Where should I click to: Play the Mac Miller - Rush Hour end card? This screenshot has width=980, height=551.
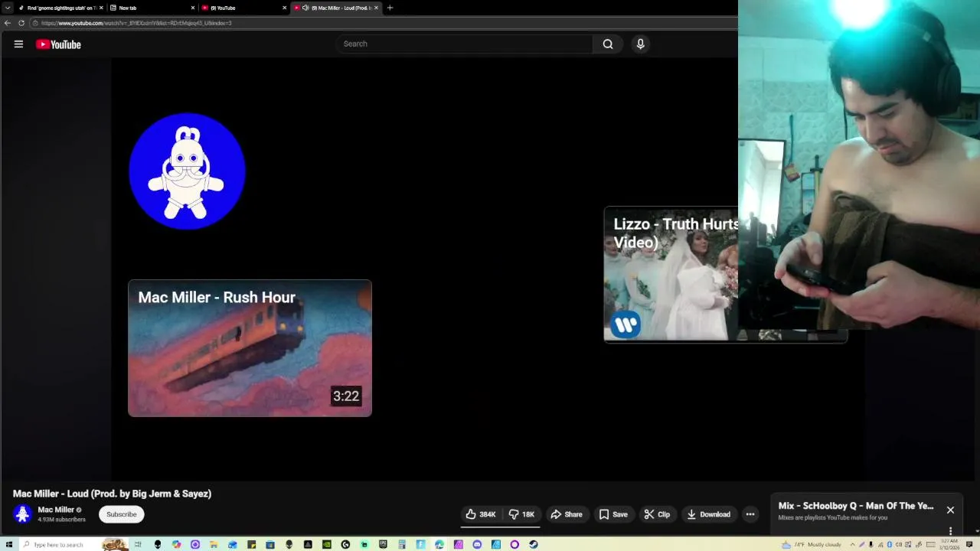(250, 348)
